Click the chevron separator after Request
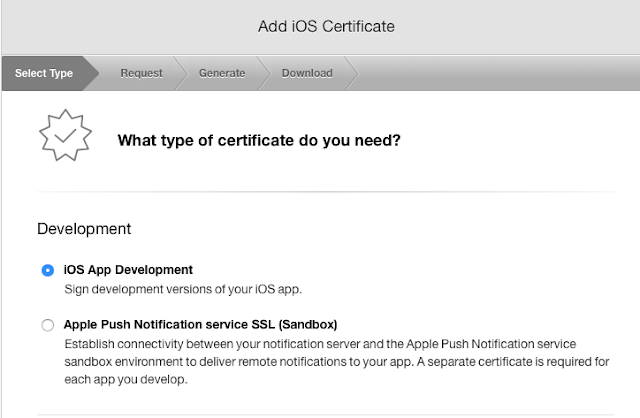Screen dimensions: 640x418 (181, 73)
